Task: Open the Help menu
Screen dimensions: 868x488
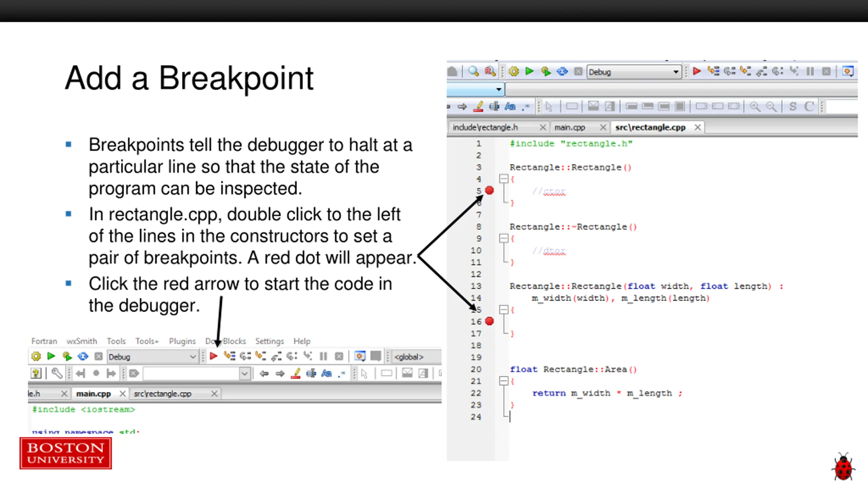Action: pos(302,341)
